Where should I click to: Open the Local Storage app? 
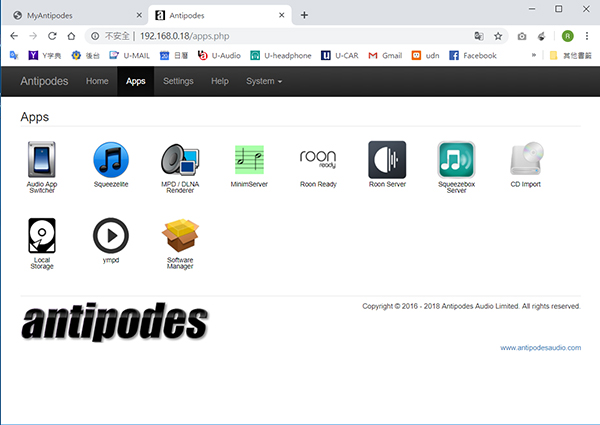(42, 235)
